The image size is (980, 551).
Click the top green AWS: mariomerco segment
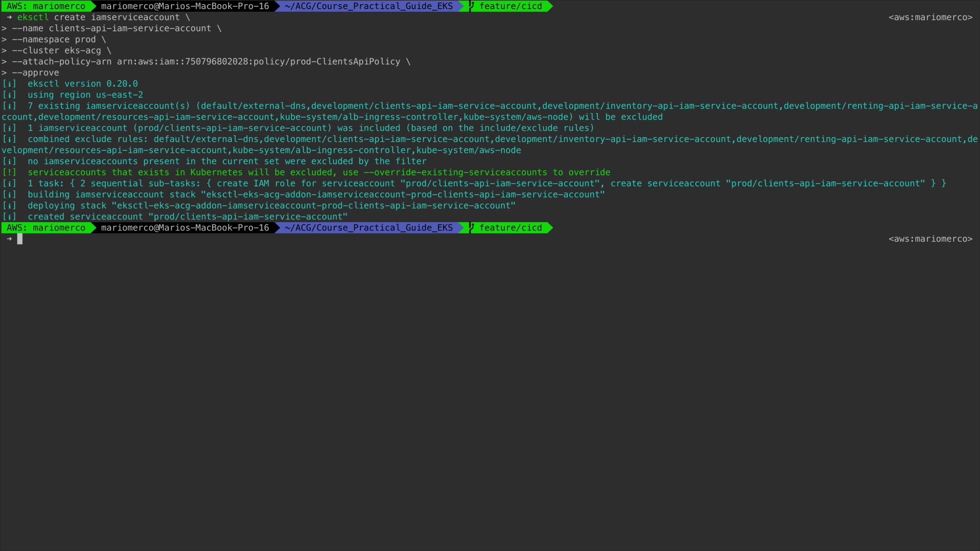pyautogui.click(x=46, y=6)
